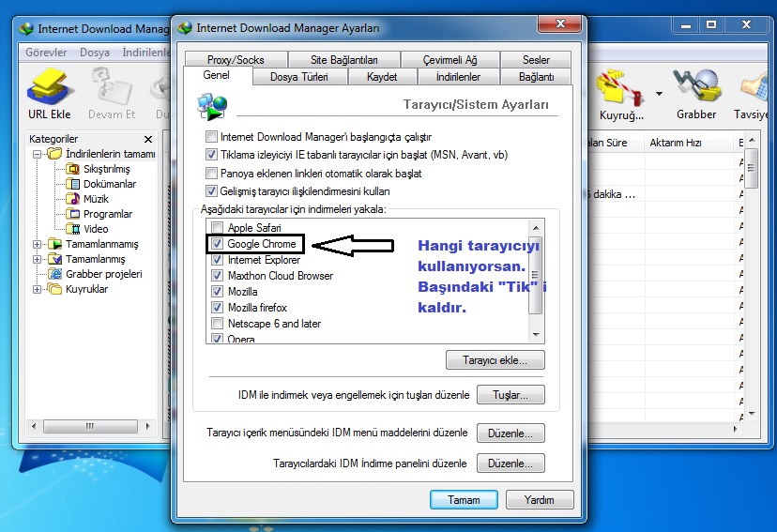Expand the Tamamlanmış tree node
This screenshot has height=532, width=777.
[x=38, y=259]
